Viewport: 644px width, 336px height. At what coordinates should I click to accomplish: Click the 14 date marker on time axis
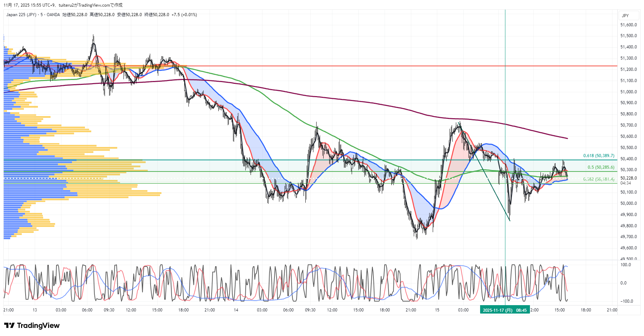[236, 310]
